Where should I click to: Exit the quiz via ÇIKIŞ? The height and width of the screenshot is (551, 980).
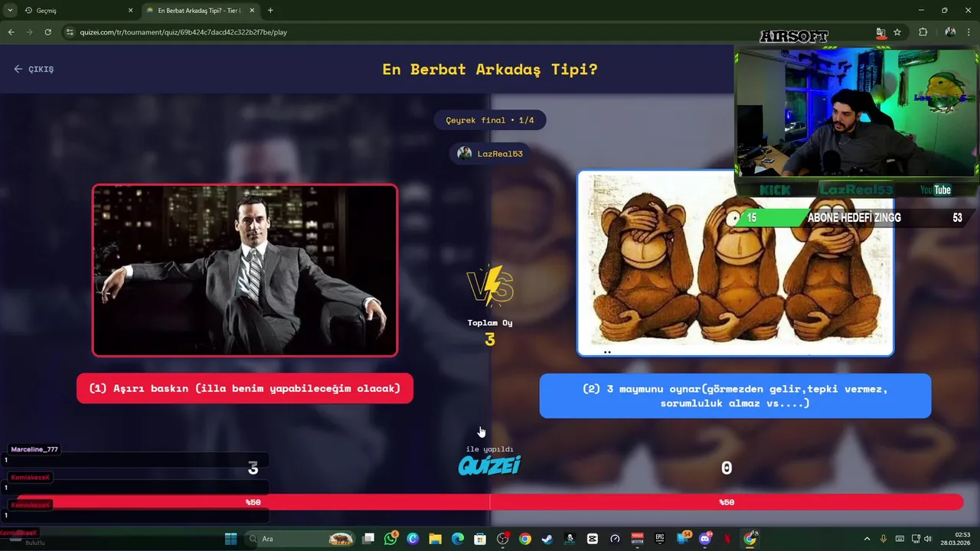click(x=34, y=69)
